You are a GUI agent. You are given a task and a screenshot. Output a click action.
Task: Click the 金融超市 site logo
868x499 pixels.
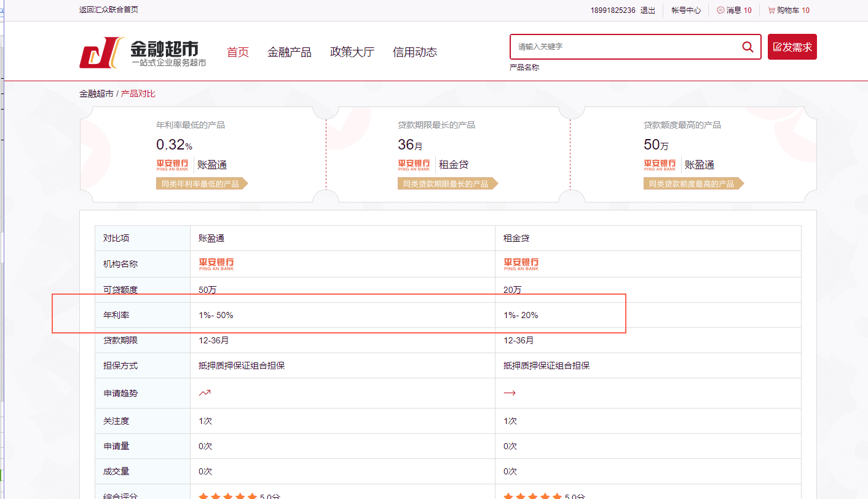[143, 52]
